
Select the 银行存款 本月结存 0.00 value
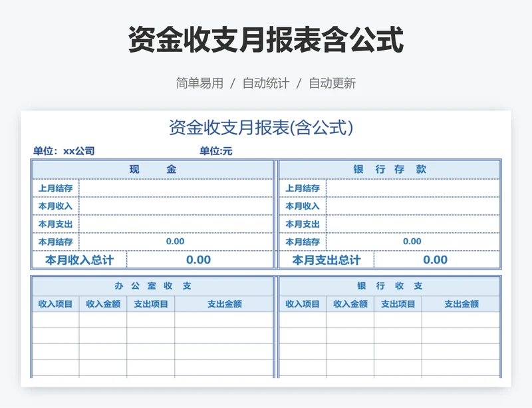412,242
